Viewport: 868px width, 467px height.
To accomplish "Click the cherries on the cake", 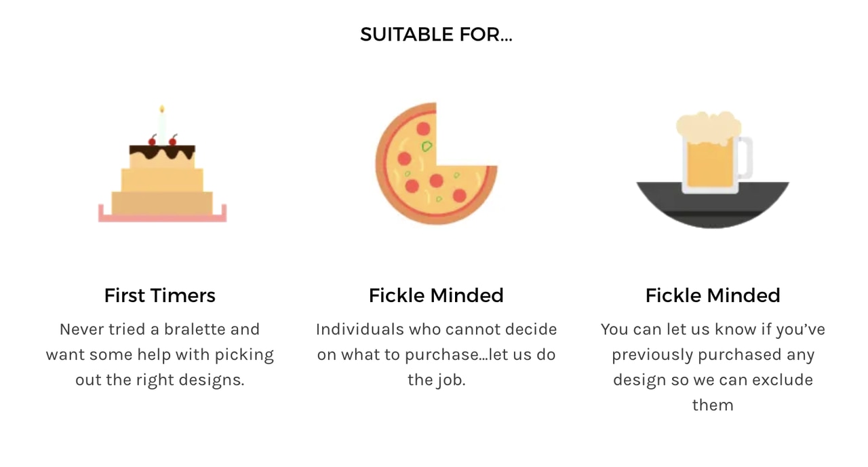I will 163,141.
